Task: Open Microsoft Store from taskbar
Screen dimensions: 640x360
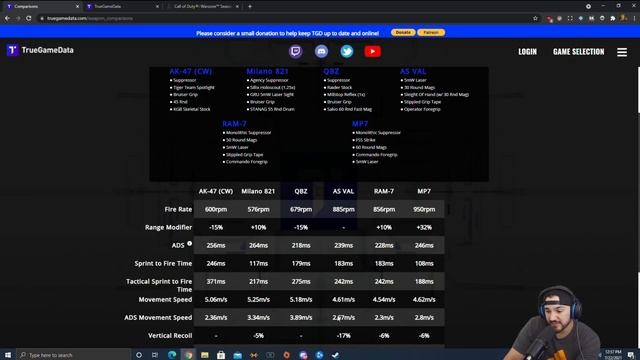Action: (221, 355)
